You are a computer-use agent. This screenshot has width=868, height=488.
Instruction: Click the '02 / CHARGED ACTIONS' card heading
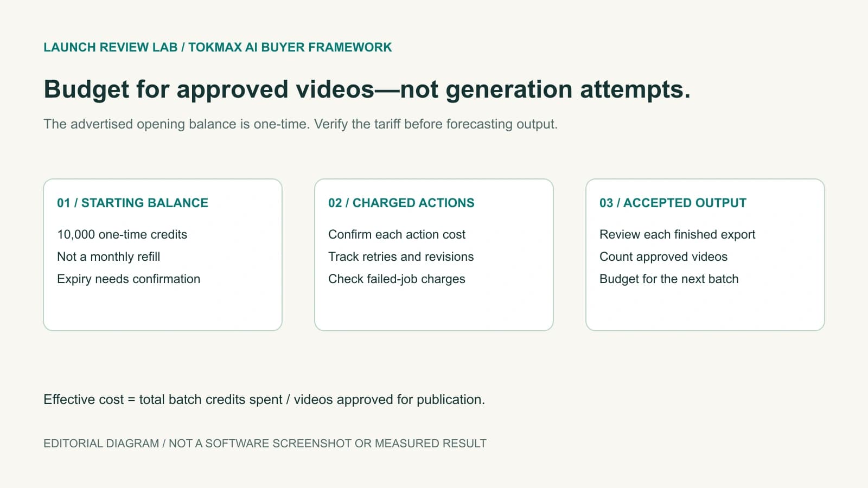click(401, 203)
